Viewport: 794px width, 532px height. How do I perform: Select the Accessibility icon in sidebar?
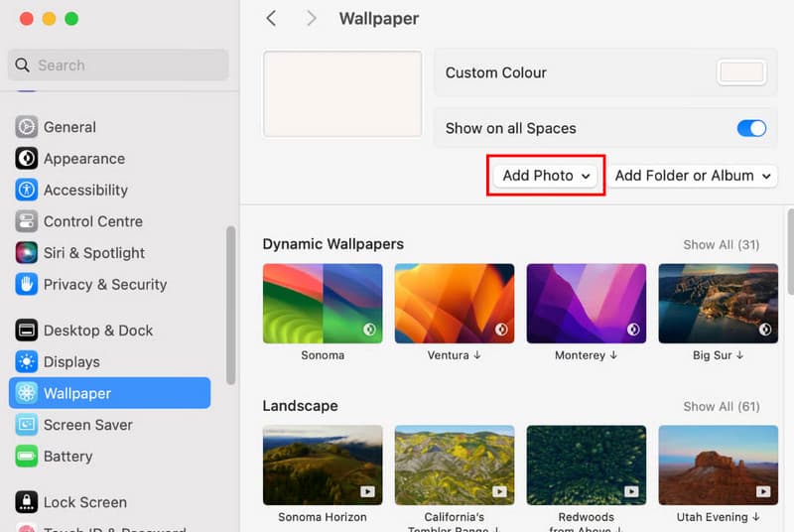tap(27, 190)
